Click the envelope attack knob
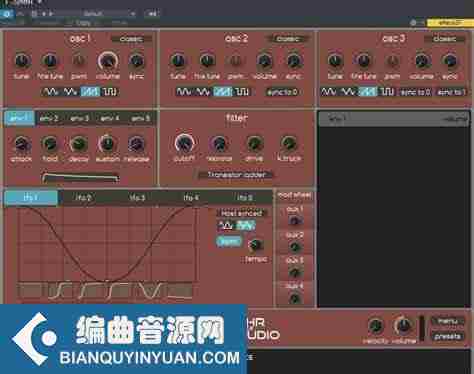Viewport: 474px width, 374px height. pos(22,144)
